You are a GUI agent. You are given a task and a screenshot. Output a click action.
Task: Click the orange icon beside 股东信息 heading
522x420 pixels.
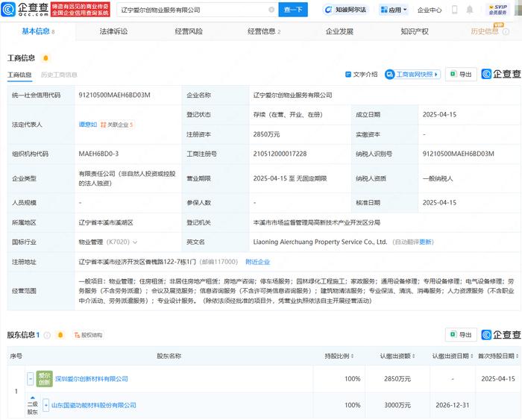pyautogui.click(x=60, y=335)
